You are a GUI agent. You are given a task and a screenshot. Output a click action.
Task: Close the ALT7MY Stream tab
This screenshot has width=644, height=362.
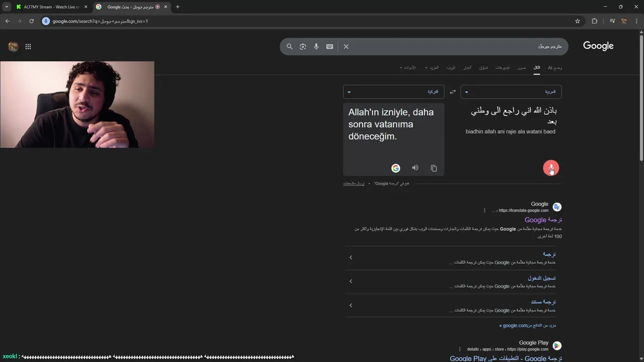click(86, 7)
